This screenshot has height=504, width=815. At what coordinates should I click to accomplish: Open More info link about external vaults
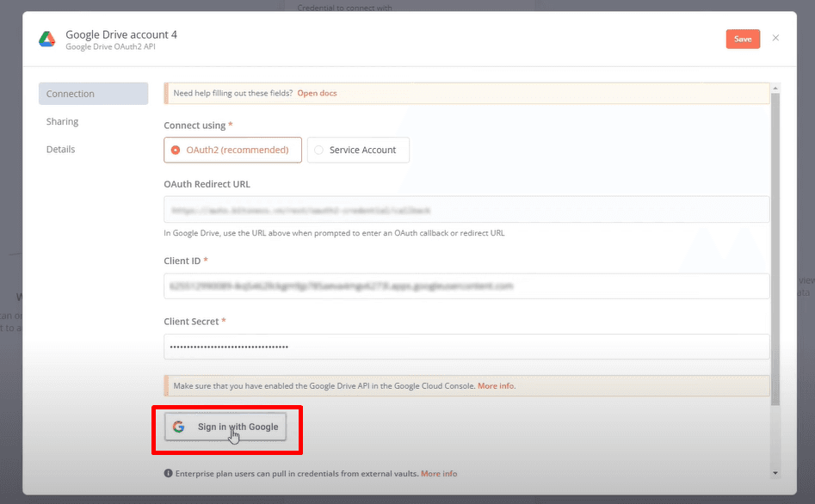[x=439, y=473]
